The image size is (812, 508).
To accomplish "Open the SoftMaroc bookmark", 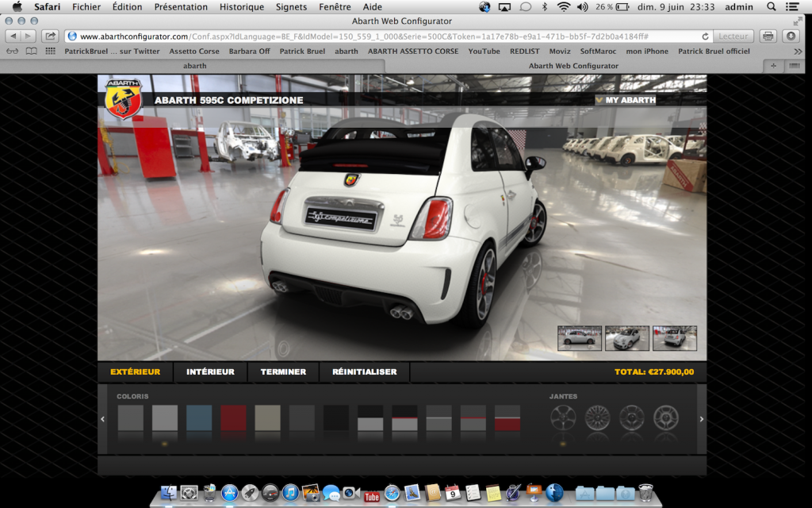I will [x=598, y=52].
